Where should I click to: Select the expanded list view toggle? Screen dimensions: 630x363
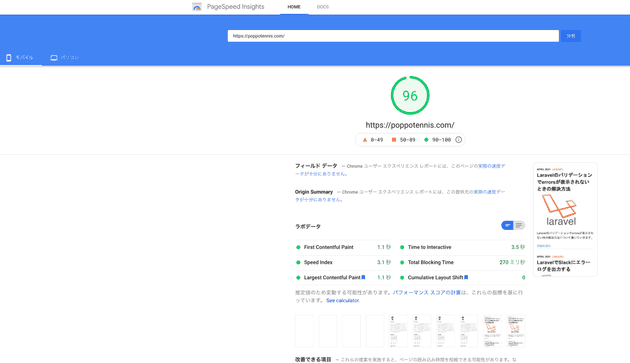[519, 226]
